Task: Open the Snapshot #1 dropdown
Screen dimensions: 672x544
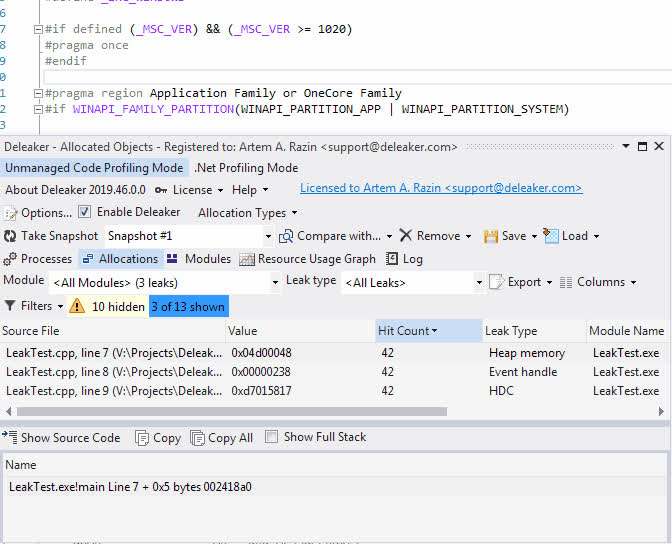Action: (x=268, y=236)
